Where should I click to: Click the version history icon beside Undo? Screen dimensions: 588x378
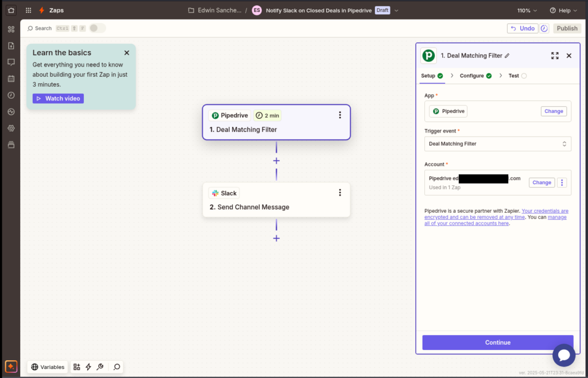544,29
